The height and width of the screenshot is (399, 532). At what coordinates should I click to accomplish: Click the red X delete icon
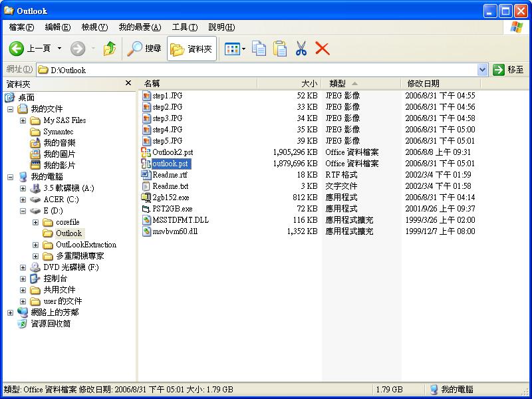(323, 49)
